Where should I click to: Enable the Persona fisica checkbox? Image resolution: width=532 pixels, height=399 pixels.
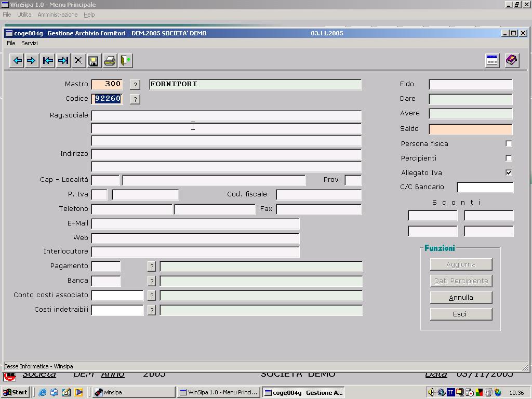[x=509, y=143]
